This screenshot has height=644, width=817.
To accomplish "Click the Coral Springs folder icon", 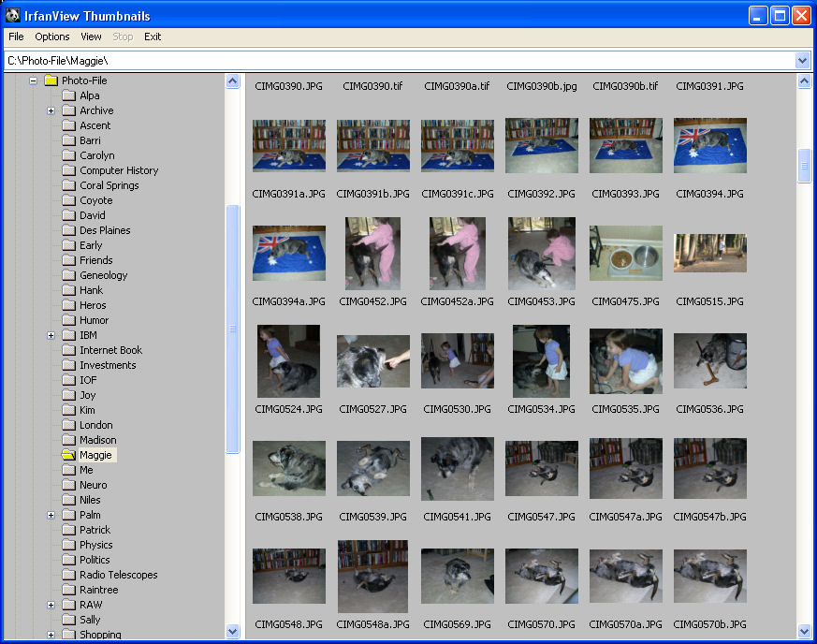I will tap(68, 185).
